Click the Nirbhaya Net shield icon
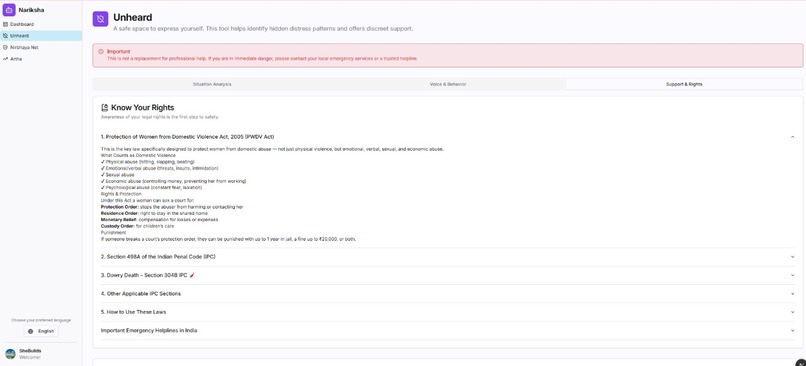Screen dimensions: 806x366 (5, 47)
